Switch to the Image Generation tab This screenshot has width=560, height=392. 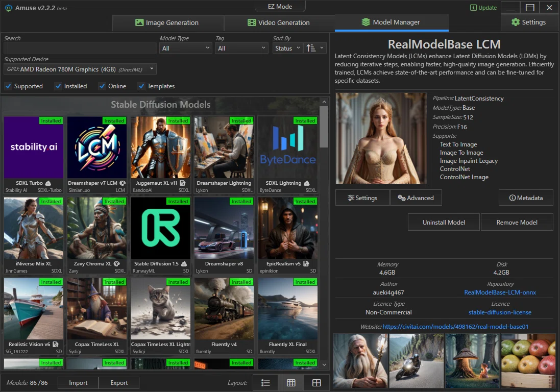click(x=167, y=23)
